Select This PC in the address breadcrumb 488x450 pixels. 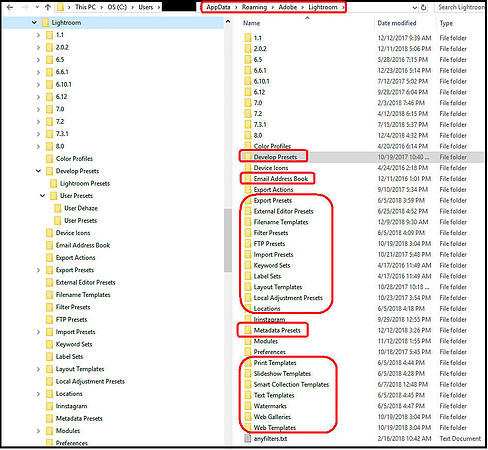[85, 7]
